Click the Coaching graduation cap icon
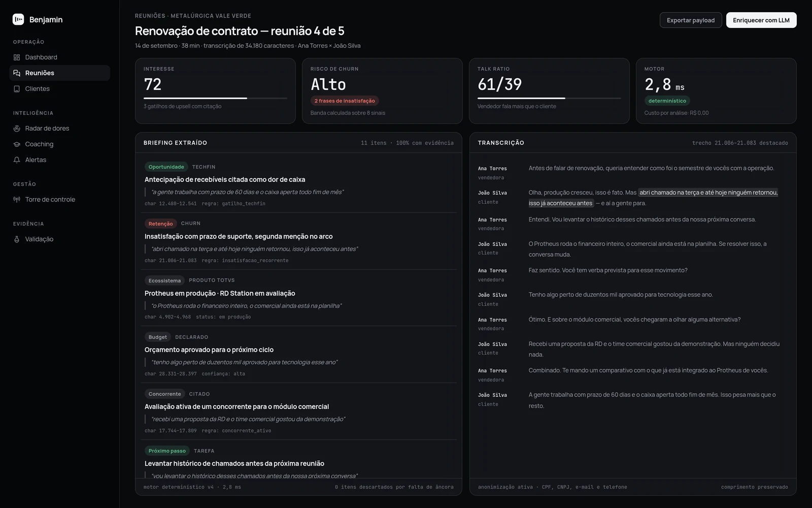 [x=17, y=144]
